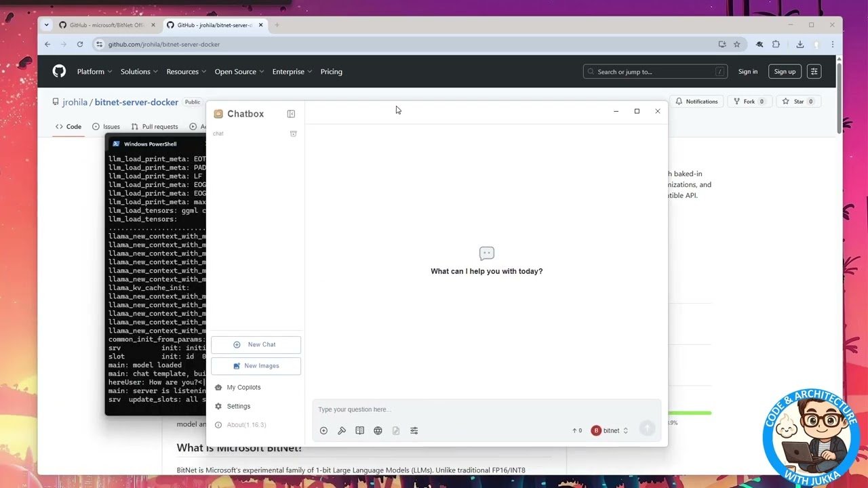Click the GitHub Sign in link

pos(748,71)
